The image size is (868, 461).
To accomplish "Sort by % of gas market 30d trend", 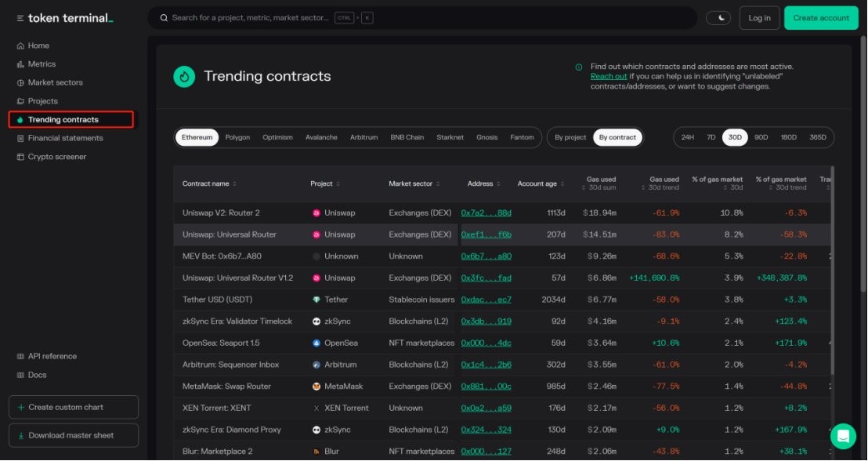I will tap(781, 183).
